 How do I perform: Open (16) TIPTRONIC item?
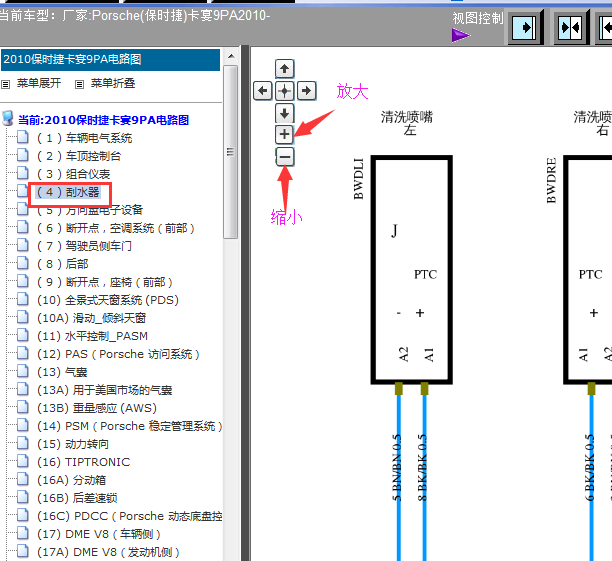[83, 462]
